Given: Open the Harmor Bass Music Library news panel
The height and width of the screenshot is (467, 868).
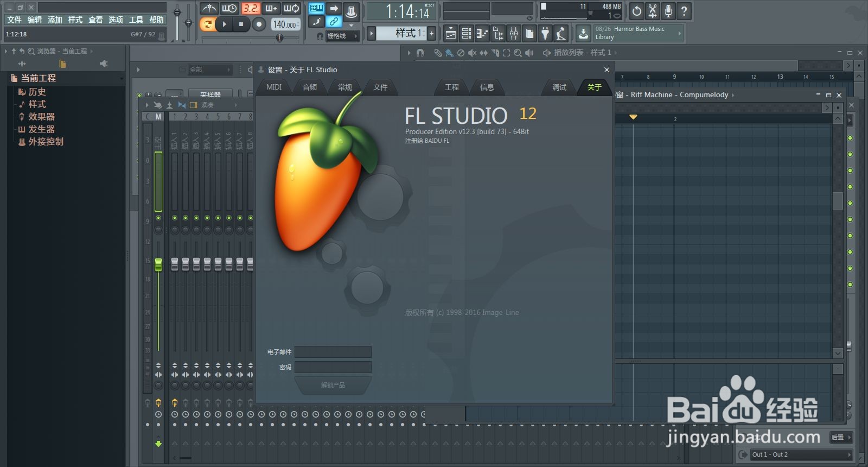Looking at the screenshot, I should (x=637, y=33).
